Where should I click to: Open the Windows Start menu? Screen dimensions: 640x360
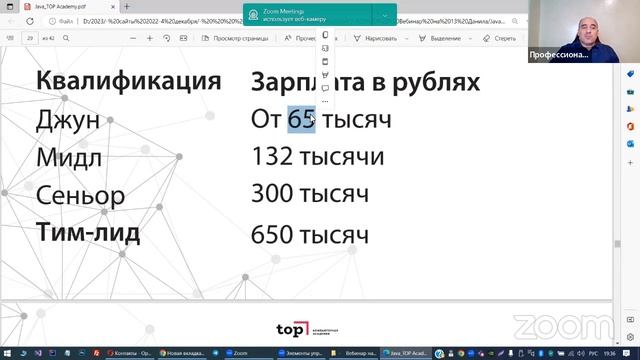tap(7, 353)
